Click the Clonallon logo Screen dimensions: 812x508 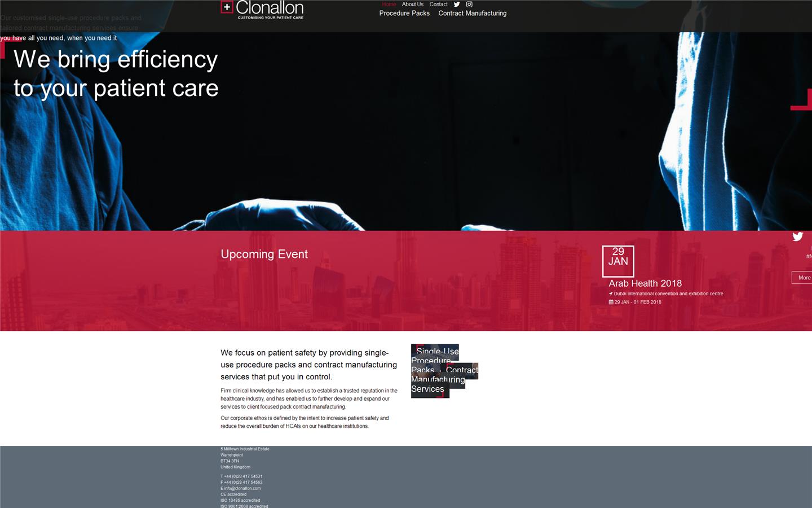click(x=262, y=10)
